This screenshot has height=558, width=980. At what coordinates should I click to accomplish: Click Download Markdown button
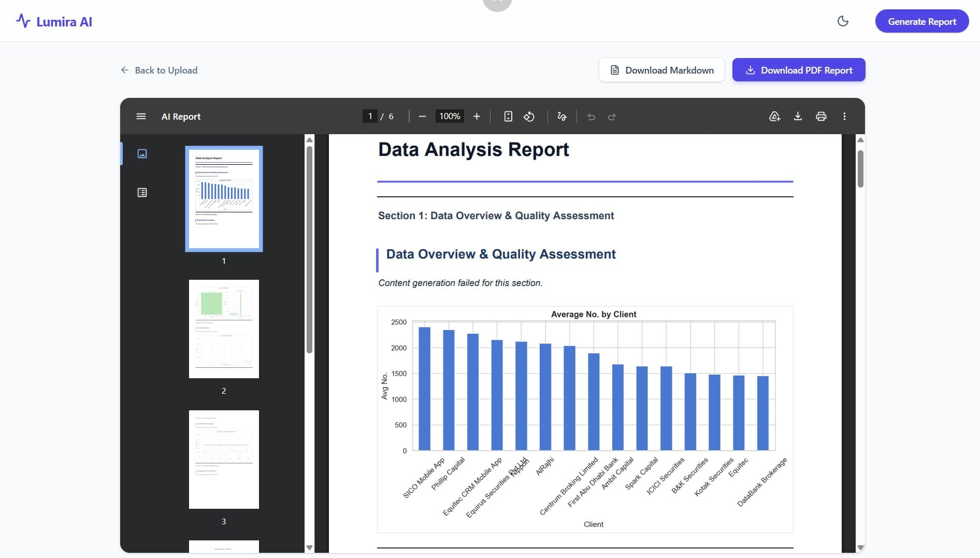(661, 70)
